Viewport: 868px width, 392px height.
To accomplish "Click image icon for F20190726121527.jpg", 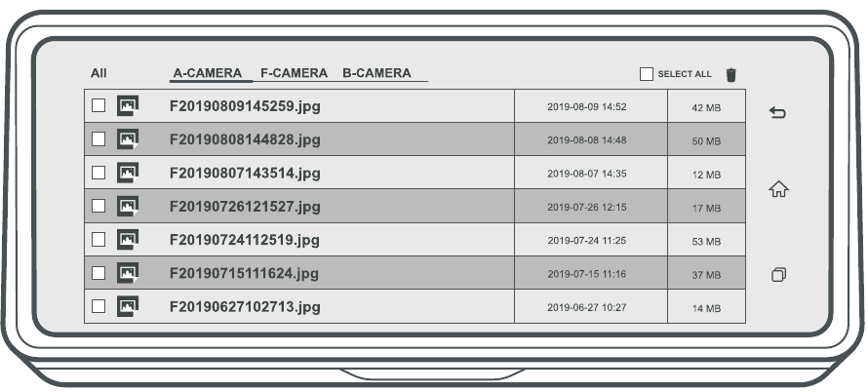I will tap(128, 206).
